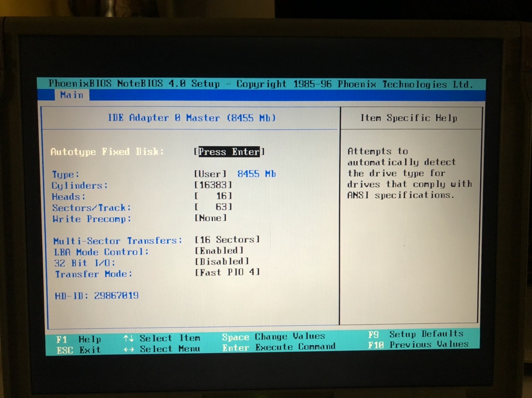Toggle LBA Mode Control Enabled value
The image size is (532, 398).
219,251
